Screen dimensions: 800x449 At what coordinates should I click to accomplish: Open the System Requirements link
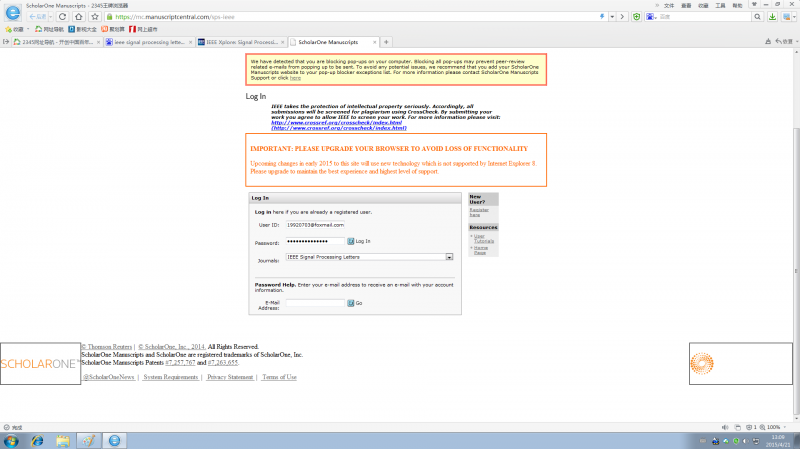tap(170, 377)
